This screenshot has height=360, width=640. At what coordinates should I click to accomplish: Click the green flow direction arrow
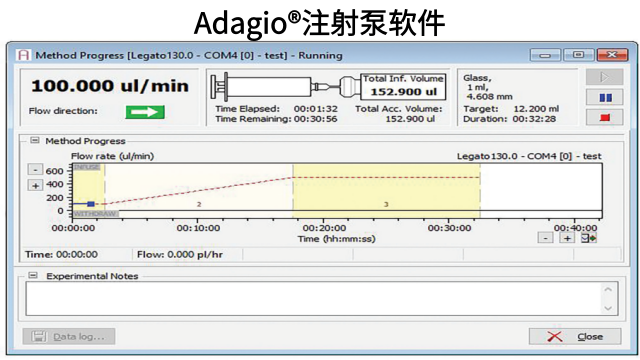(145, 112)
